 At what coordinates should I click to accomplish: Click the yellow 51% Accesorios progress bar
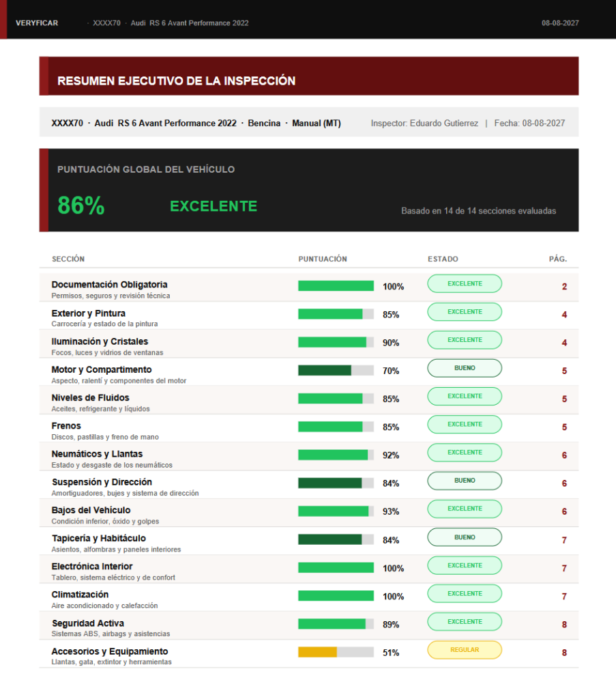(336, 652)
